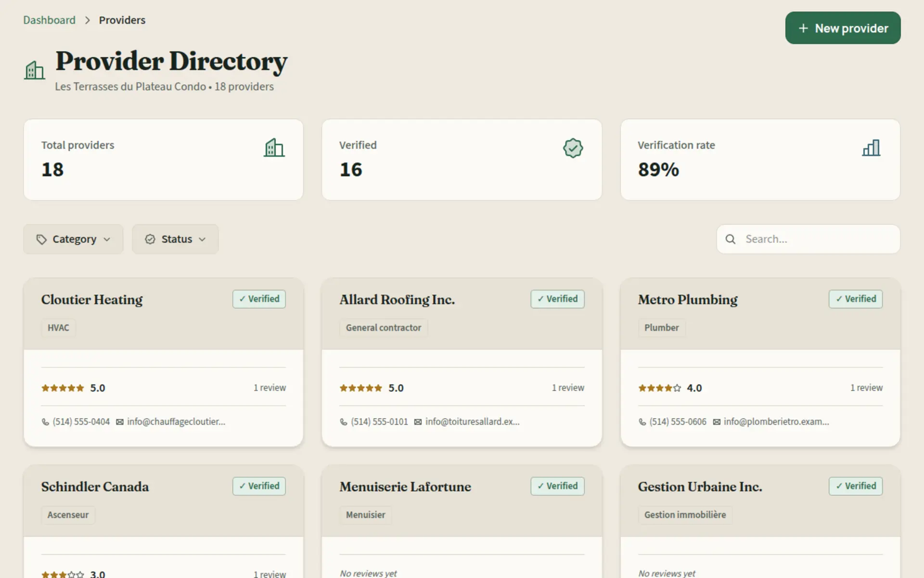The width and height of the screenshot is (924, 578).
Task: Click the badge icon on Status filter
Action: point(150,239)
